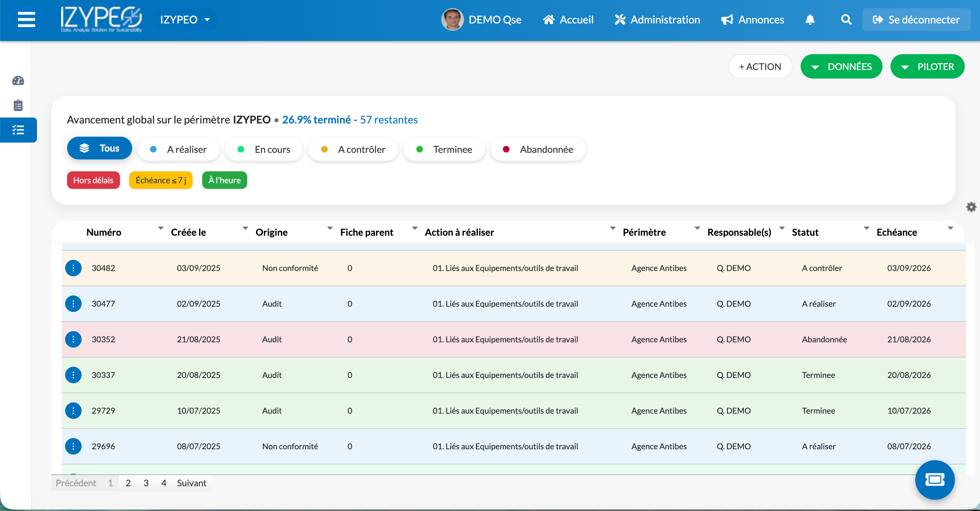Viewport: 980px width, 511px height.
Task: Filter by A réaliser status
Action: [178, 150]
